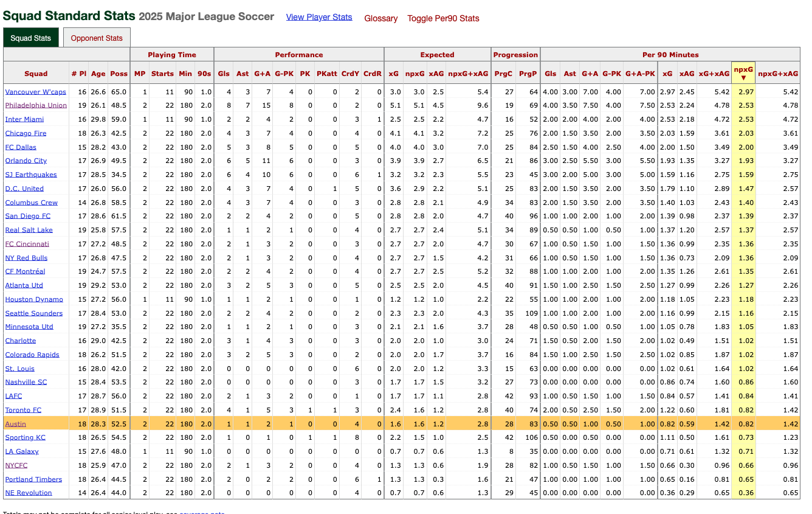Sort by xG+xAG under Per 90 Minutes
Image resolution: width=812 pixels, height=514 pixels.
click(714, 74)
